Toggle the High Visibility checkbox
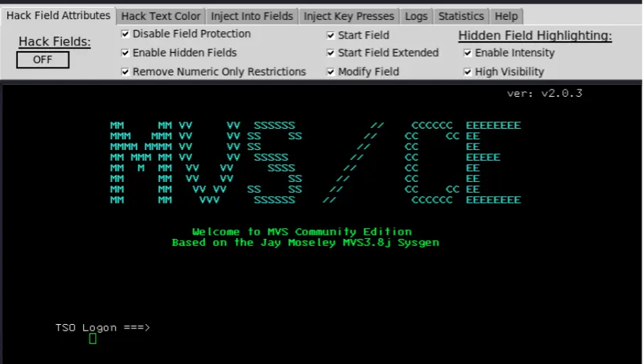Screen dimensions: 643x364 point(468,72)
